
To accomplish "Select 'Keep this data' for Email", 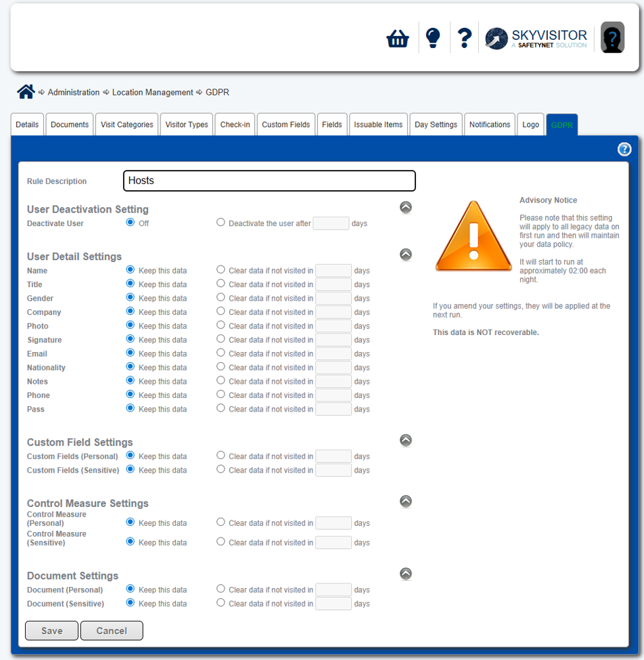I will [x=131, y=353].
